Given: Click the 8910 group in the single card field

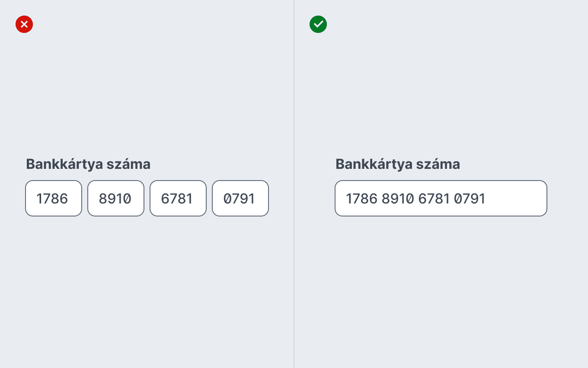Looking at the screenshot, I should [x=398, y=199].
